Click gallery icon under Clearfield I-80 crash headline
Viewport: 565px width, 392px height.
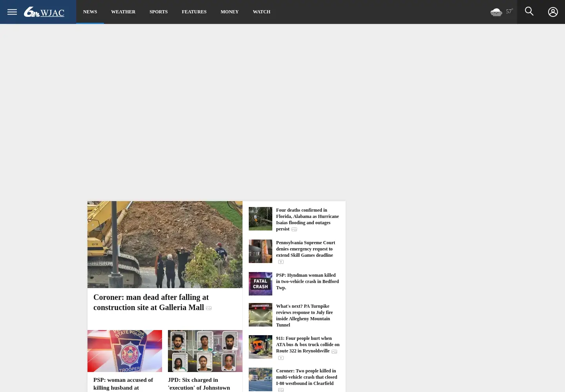pyautogui.click(x=281, y=390)
